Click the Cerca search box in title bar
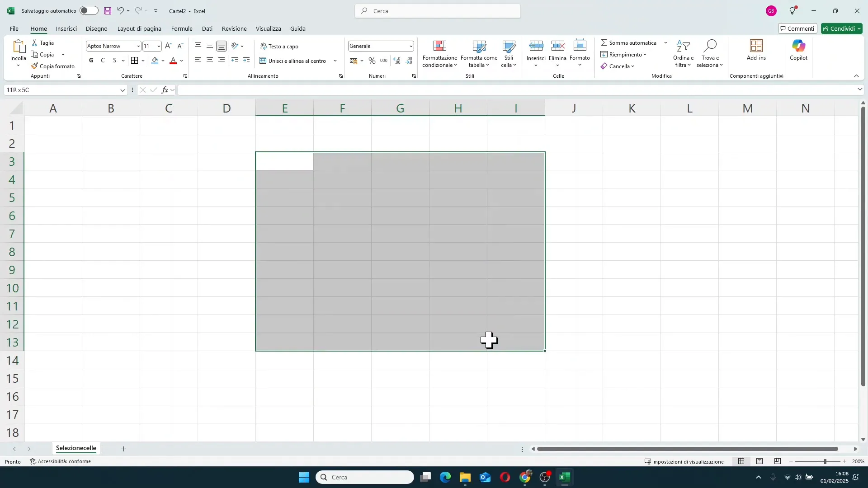868x488 pixels. (438, 11)
